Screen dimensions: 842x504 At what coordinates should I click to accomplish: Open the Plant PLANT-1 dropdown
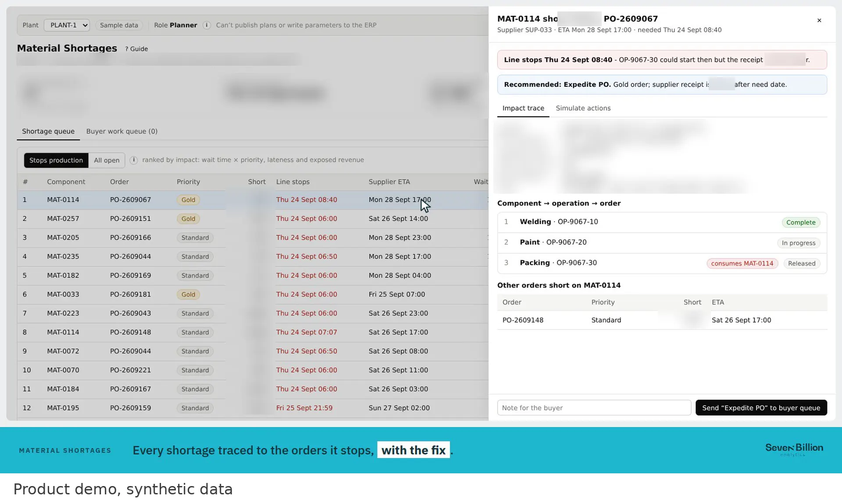[x=67, y=25]
